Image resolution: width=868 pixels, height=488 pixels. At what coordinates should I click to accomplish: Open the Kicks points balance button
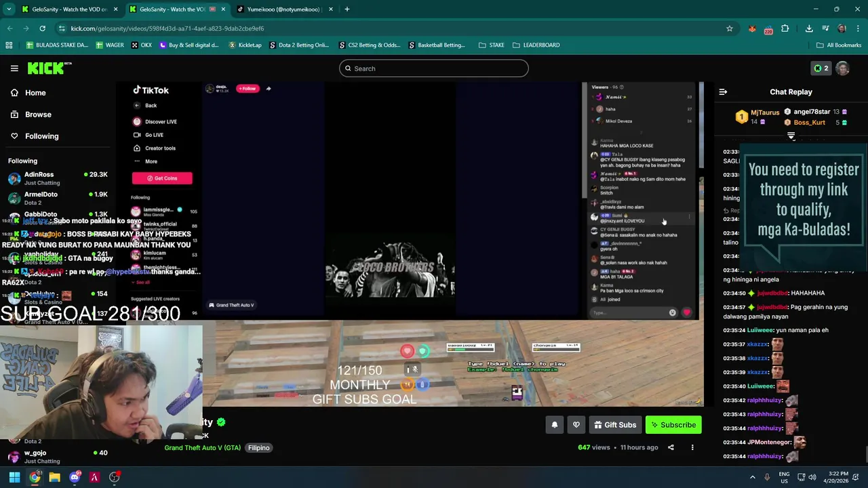(821, 68)
